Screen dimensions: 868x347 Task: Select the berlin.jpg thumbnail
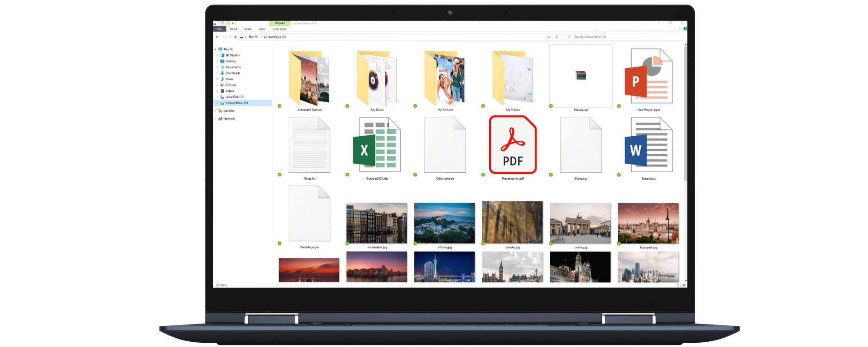point(581,223)
